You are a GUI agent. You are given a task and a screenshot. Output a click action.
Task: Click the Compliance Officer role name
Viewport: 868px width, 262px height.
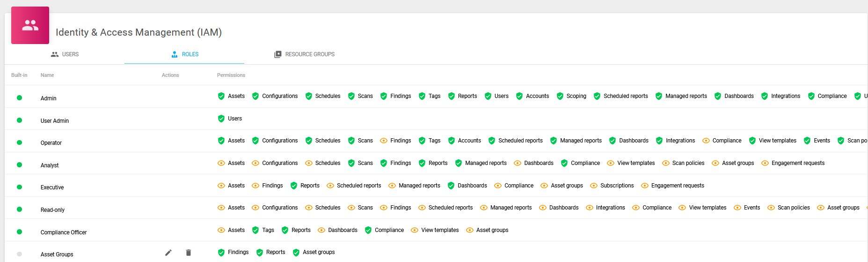tap(64, 232)
